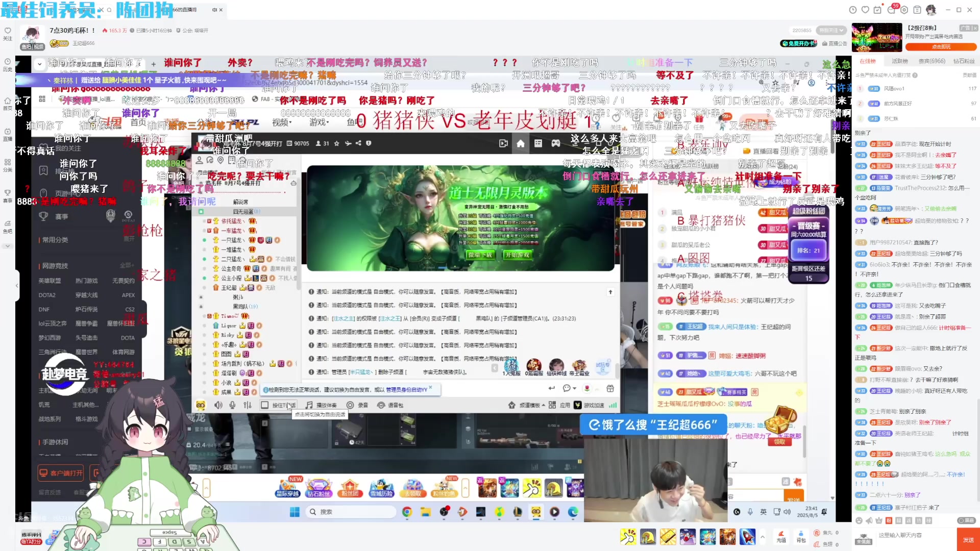
Task: Close YY speaking-mode hint popup
Action: [431, 388]
